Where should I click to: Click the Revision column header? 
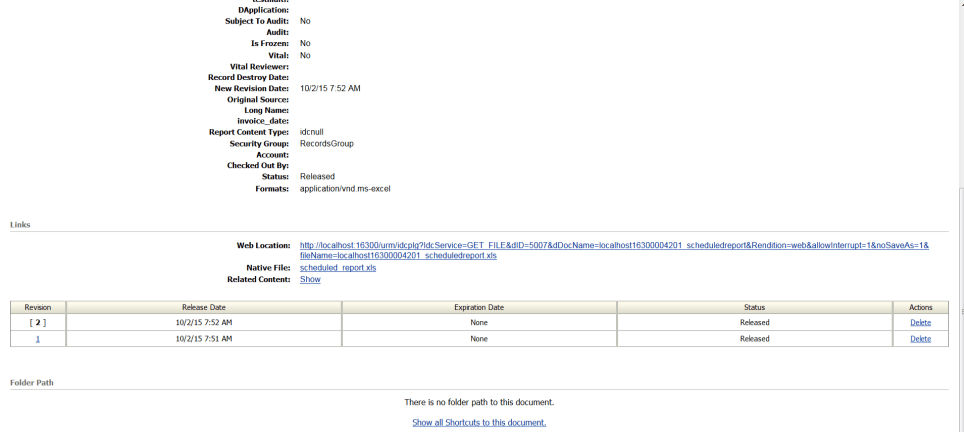pyautogui.click(x=38, y=307)
